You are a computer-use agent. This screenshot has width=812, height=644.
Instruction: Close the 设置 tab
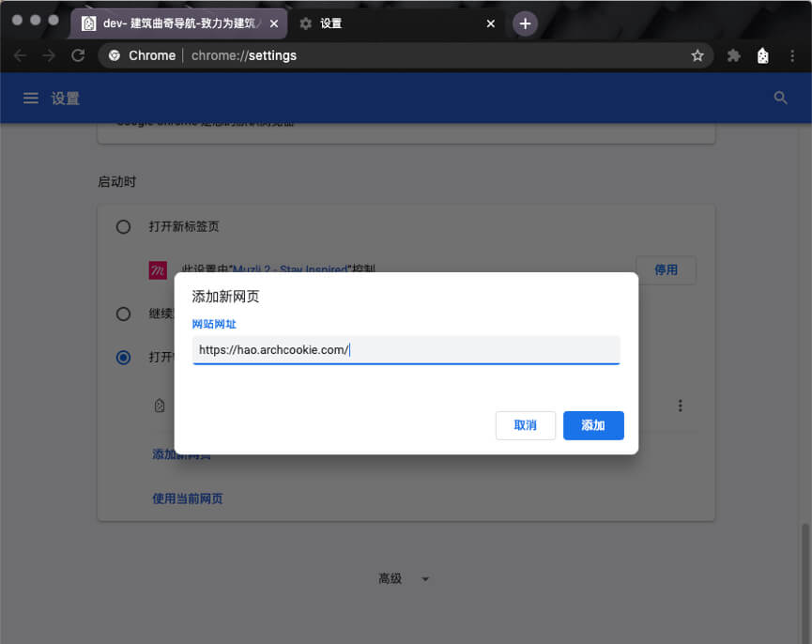point(490,23)
